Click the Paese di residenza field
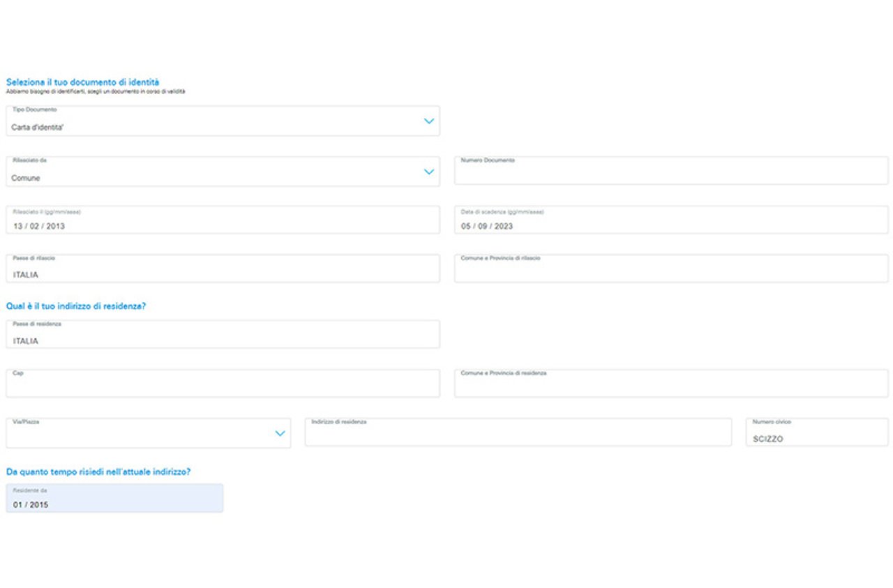Image resolution: width=893 pixels, height=588 pixels. coord(223,335)
